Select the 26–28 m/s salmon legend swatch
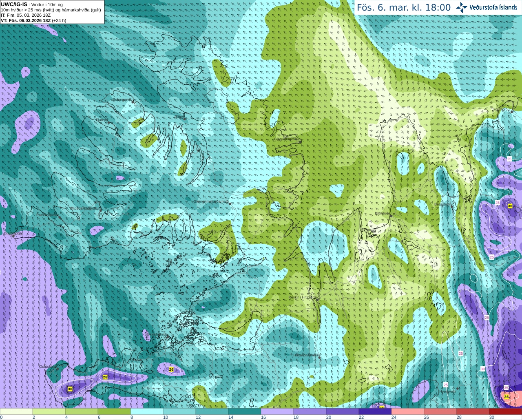This screenshot has height=420, width=522. 440,411
